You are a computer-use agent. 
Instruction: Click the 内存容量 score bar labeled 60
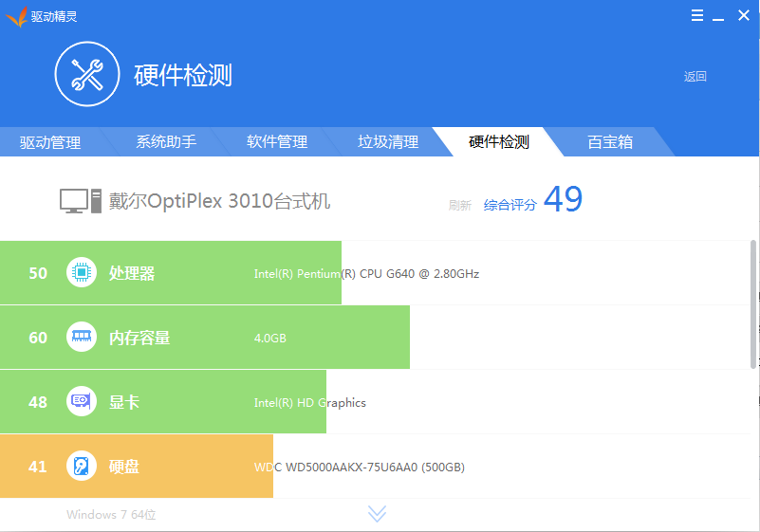tap(205, 337)
